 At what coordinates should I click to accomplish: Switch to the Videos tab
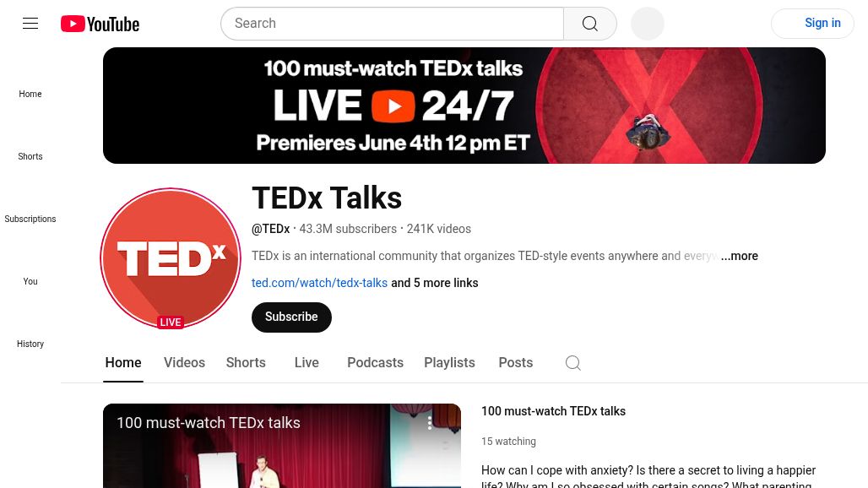pyautogui.click(x=184, y=363)
